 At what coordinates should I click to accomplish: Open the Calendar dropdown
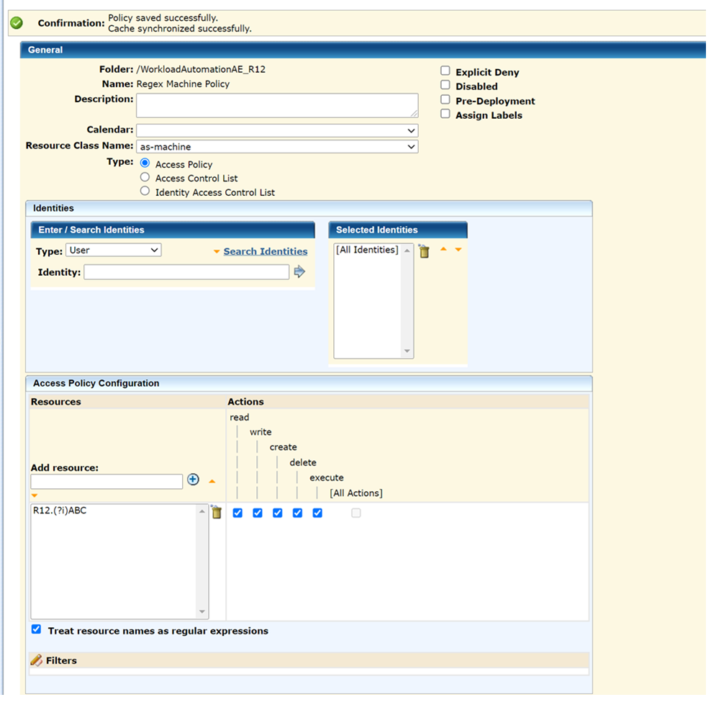[x=277, y=130]
